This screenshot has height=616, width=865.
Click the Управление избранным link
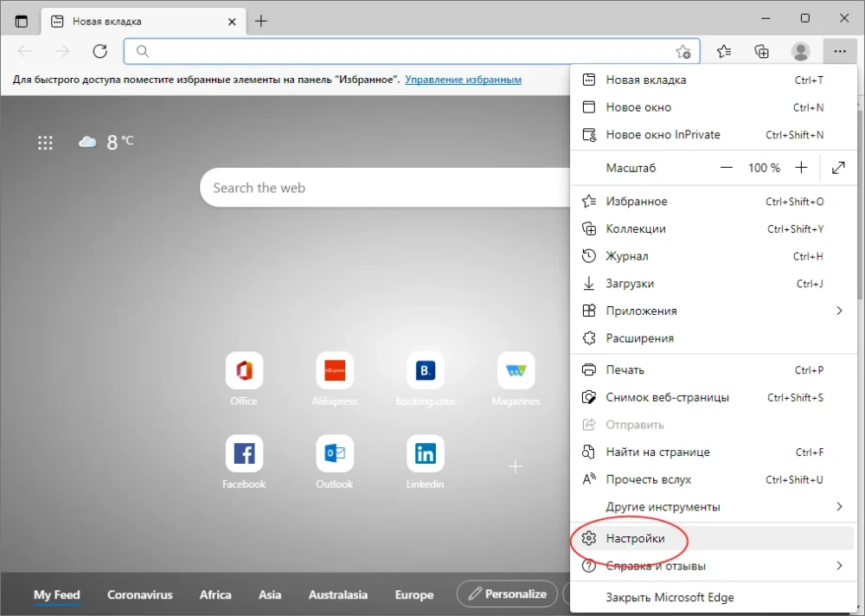(463, 80)
